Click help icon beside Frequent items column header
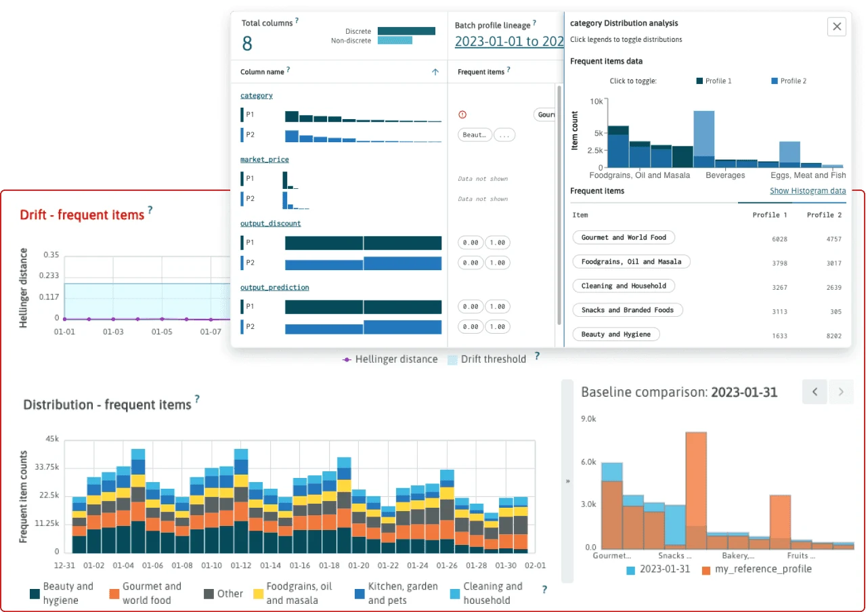Viewport: 868px width, 612px height. tap(508, 70)
